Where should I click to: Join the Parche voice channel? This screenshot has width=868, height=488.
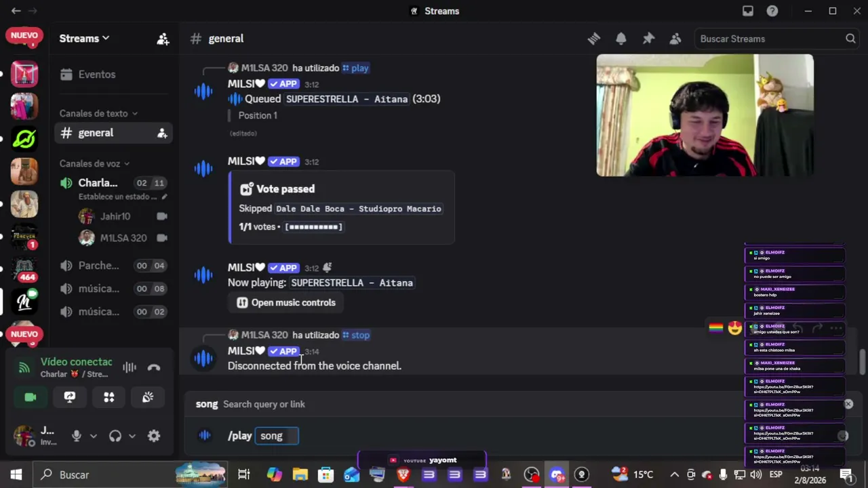113,266
